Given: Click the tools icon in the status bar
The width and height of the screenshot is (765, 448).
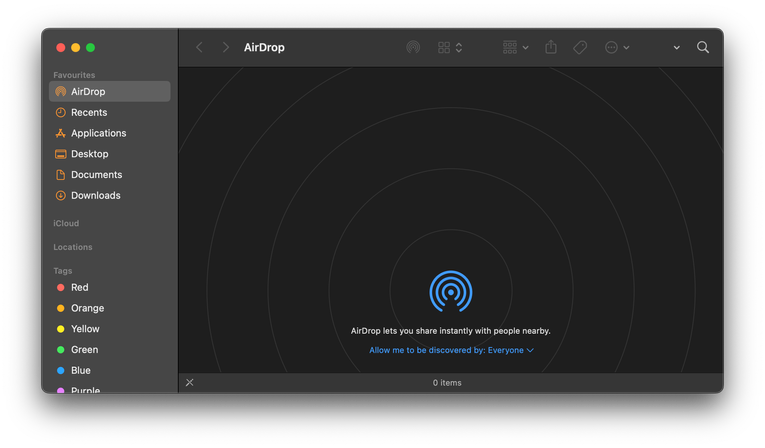Looking at the screenshot, I should click(190, 382).
